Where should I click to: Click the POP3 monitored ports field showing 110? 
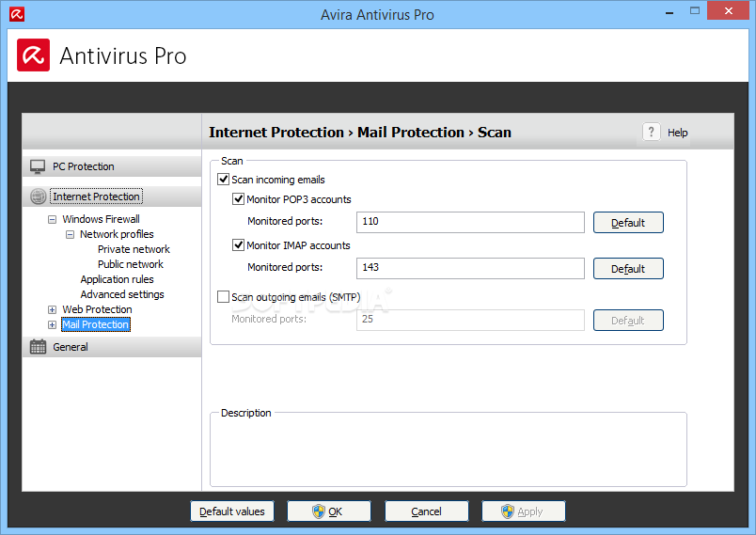tap(470, 222)
